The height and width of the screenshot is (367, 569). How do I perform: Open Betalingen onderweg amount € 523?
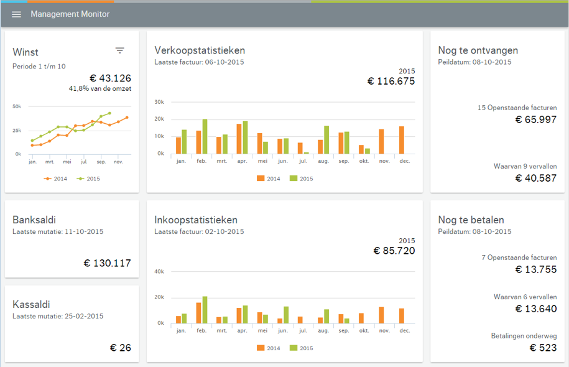(x=543, y=348)
